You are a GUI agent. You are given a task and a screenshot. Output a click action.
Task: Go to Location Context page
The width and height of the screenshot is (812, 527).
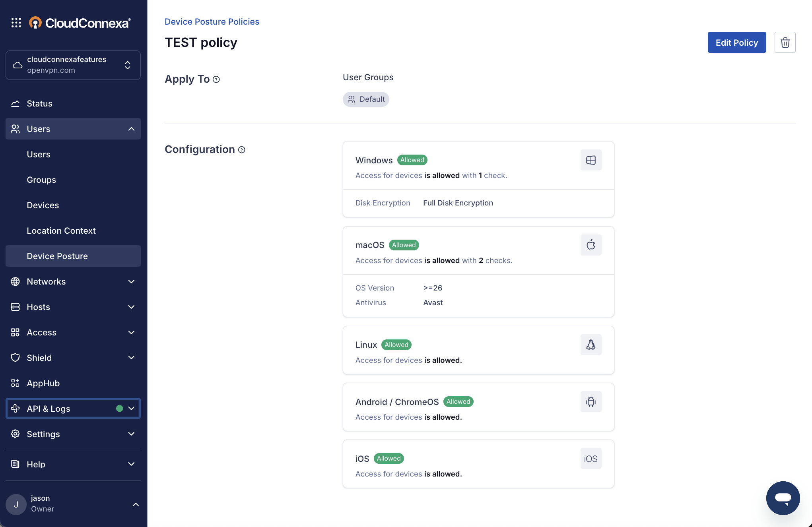point(61,231)
